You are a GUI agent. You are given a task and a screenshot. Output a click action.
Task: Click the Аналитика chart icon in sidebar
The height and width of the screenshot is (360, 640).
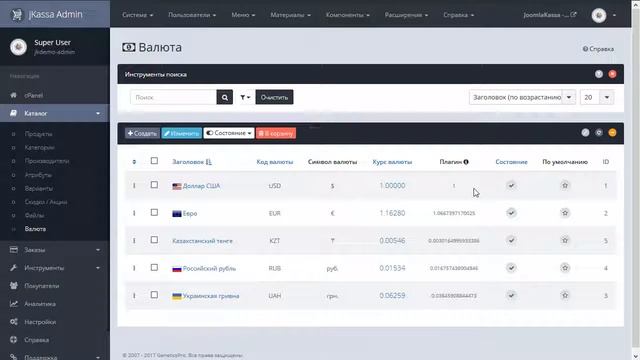coord(13,304)
